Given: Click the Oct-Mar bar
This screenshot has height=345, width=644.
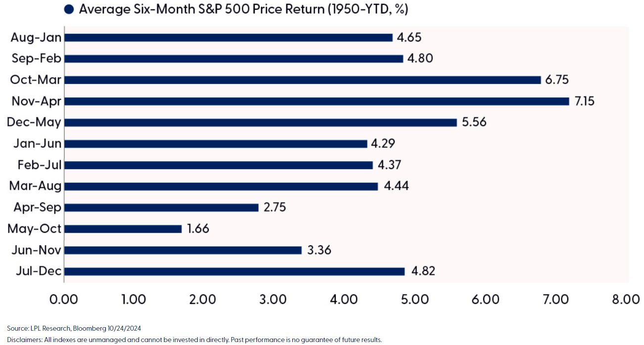Looking at the screenshot, I should pyautogui.click(x=302, y=80).
